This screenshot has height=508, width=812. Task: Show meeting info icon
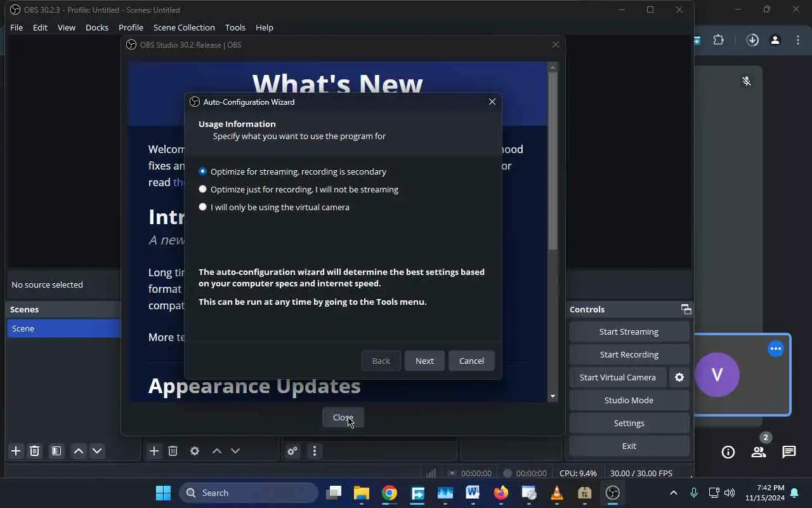(x=728, y=452)
